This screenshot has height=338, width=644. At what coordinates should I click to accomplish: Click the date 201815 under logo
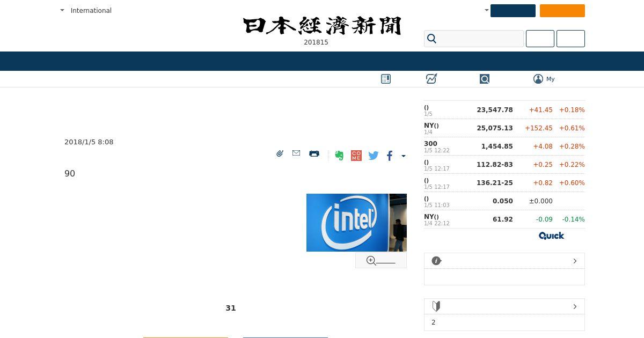316,42
